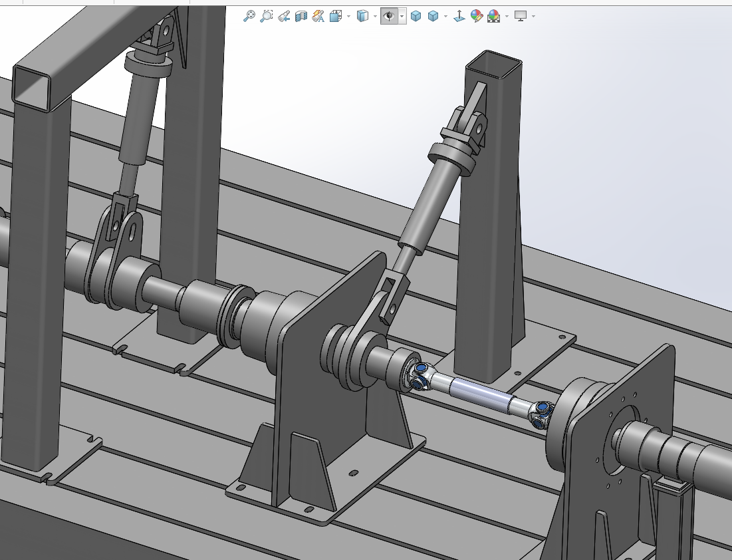Select the highlighted universal joint drive shaft
Screen dimensions: 732x560
coord(481,394)
